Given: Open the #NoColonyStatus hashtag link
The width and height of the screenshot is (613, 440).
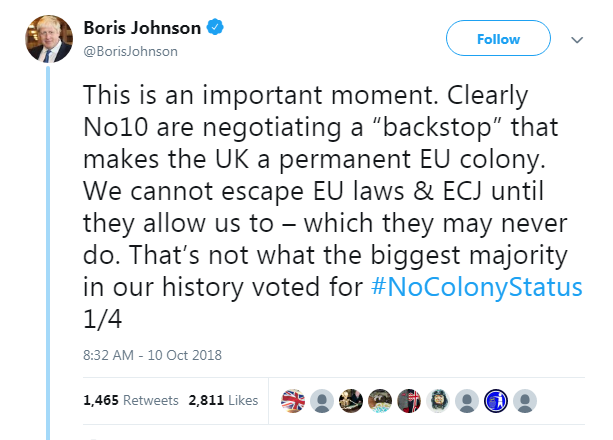Looking at the screenshot, I should click(477, 288).
